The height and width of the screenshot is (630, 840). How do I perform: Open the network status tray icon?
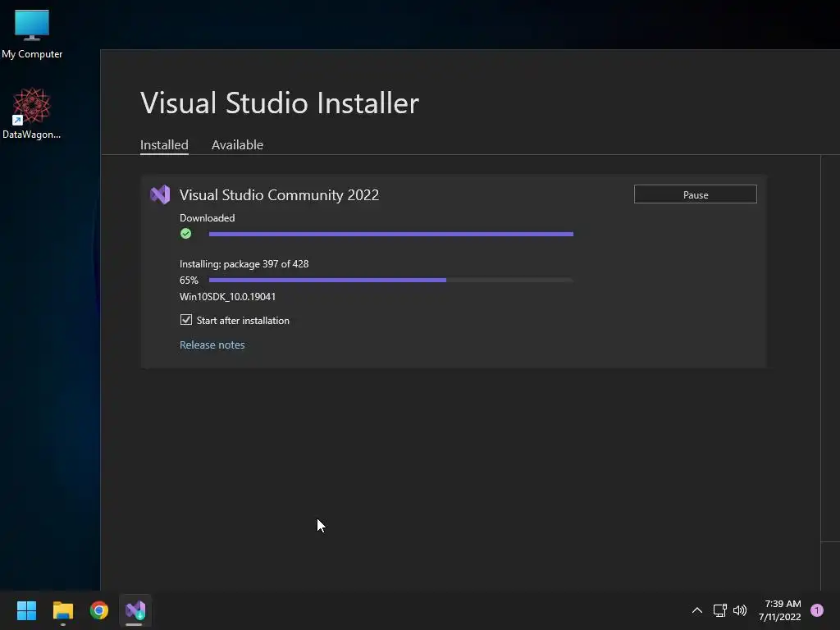click(x=719, y=610)
